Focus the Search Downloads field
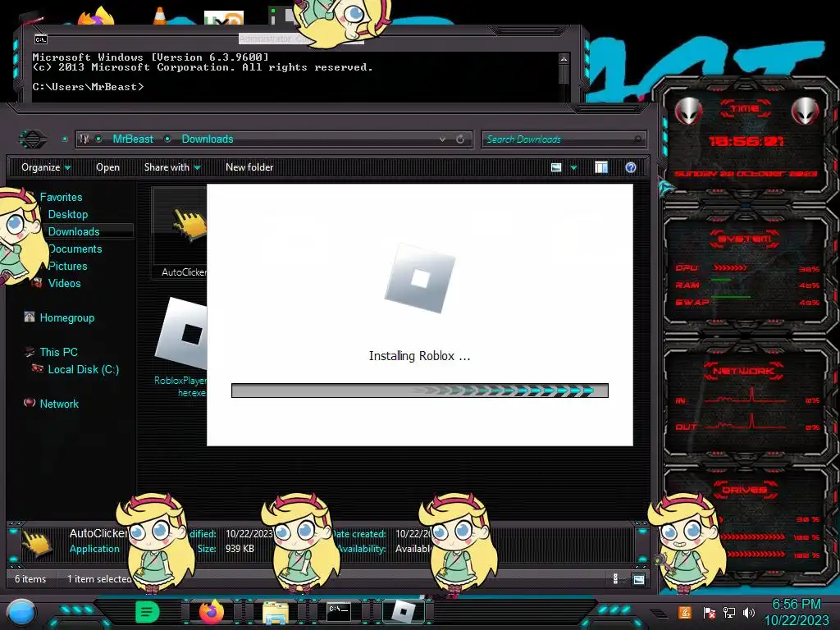Screen dimensions: 840x630 click(x=564, y=139)
